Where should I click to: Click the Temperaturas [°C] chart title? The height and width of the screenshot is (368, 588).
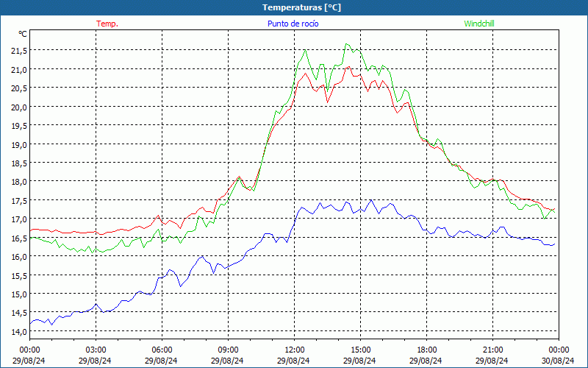click(301, 7)
